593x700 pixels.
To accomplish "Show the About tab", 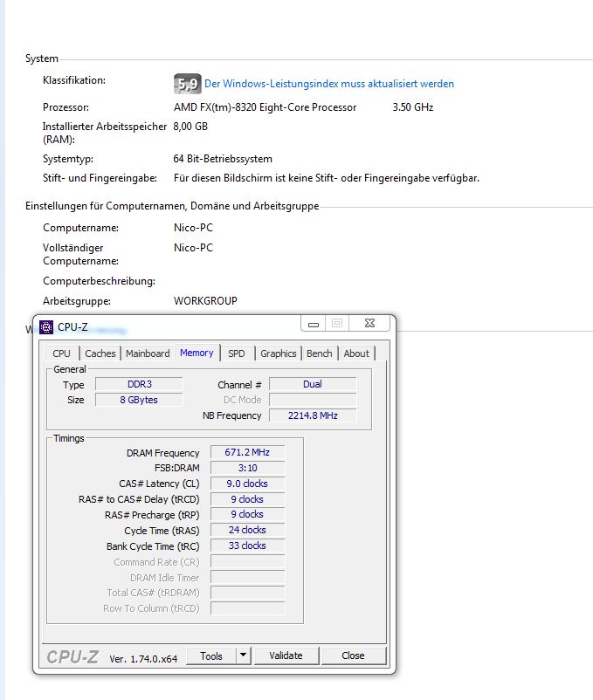I will coord(356,353).
